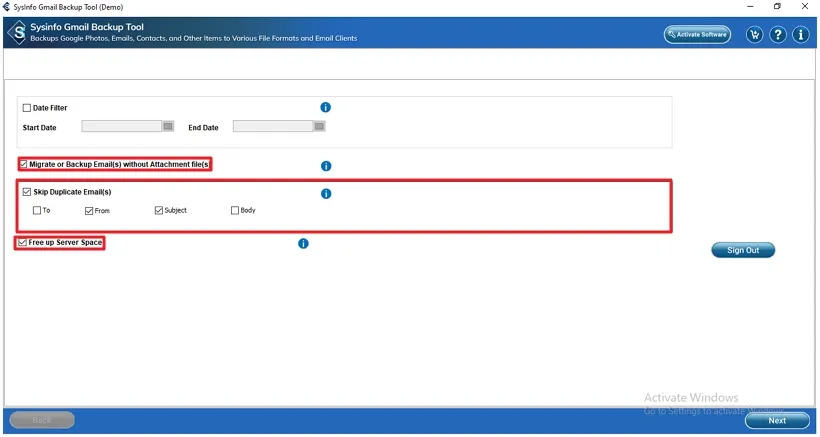820x437 pixels.
Task: Restore down the application window
Action: pos(778,7)
